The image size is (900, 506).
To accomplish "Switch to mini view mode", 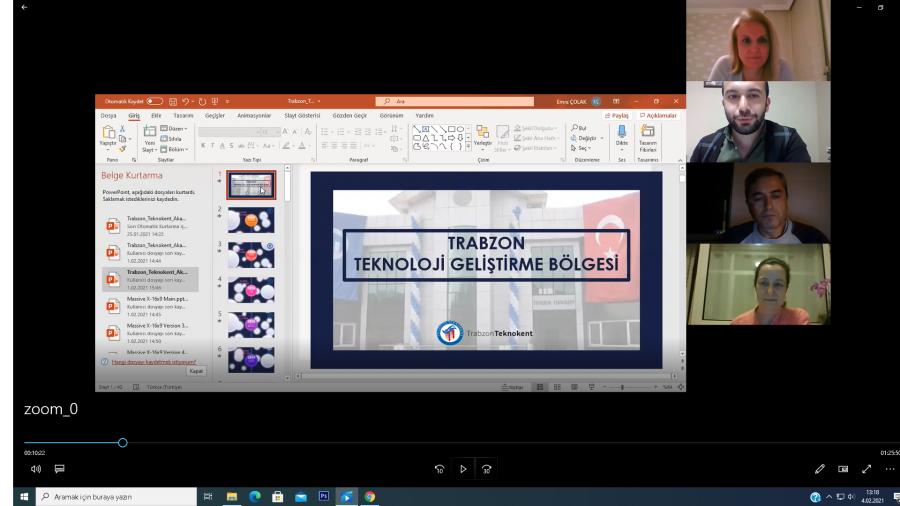I will [843, 469].
